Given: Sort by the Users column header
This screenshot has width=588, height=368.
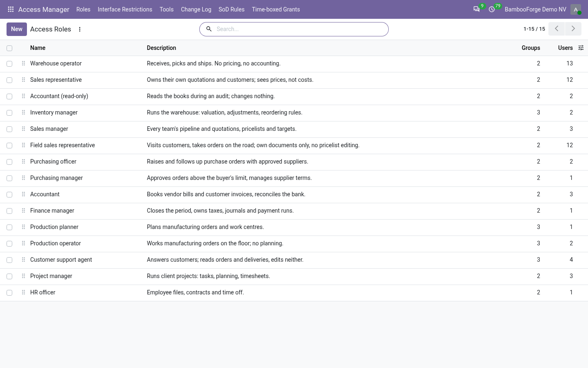Looking at the screenshot, I should [x=565, y=48].
